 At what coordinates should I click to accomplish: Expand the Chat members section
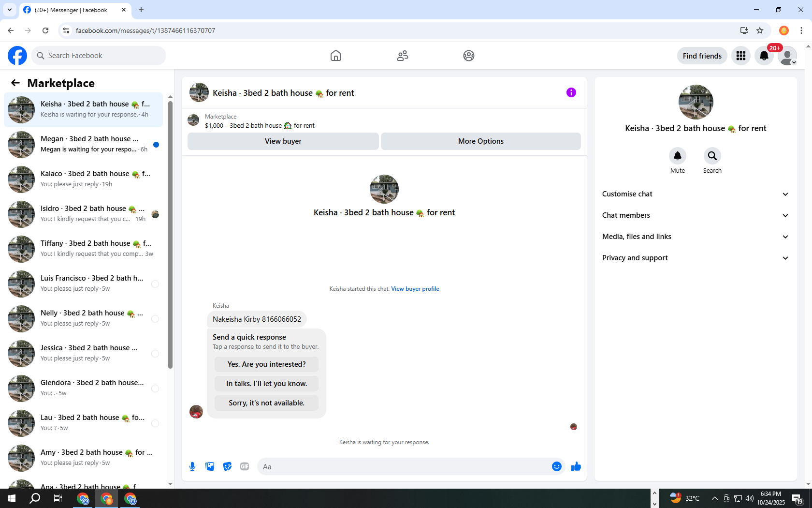pos(696,215)
